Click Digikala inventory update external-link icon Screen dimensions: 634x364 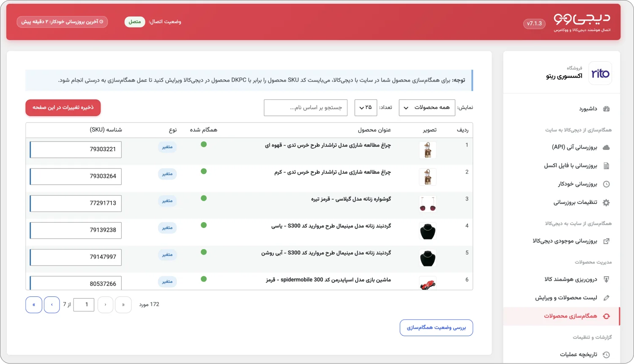[x=606, y=241]
